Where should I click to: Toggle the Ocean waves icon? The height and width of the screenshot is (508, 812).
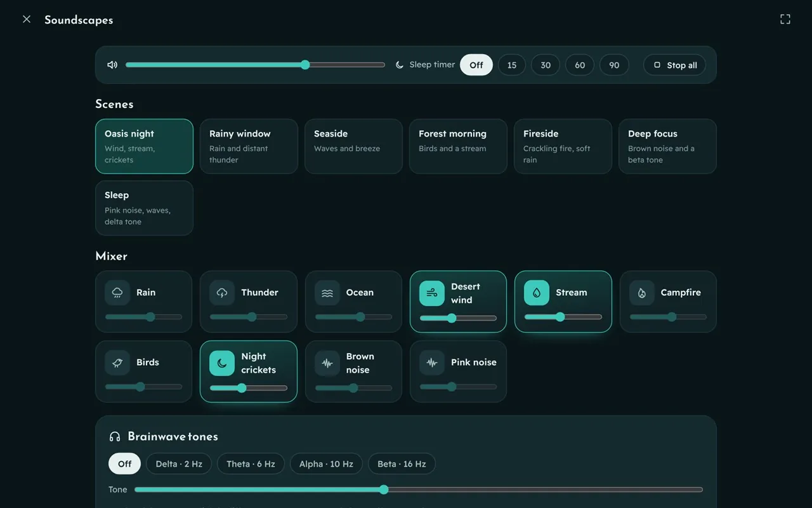pos(327,293)
